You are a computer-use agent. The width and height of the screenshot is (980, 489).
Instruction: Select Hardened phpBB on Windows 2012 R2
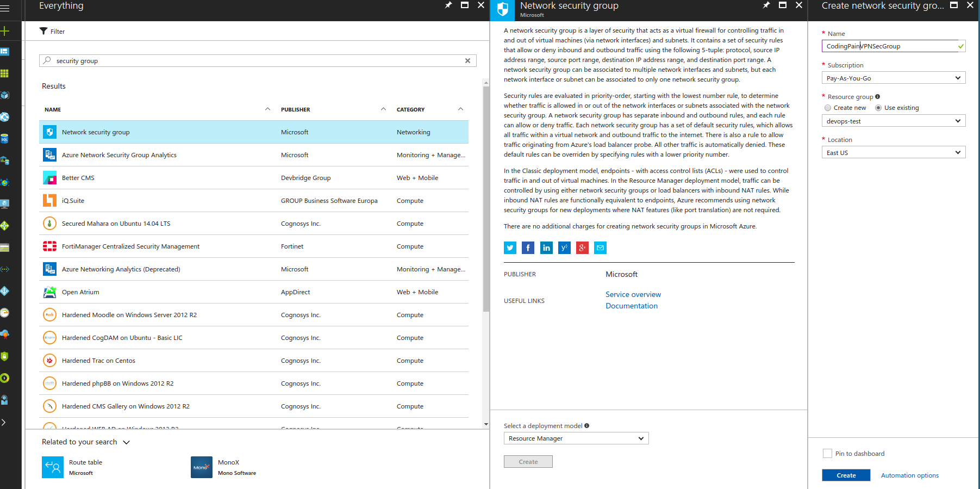point(254,383)
